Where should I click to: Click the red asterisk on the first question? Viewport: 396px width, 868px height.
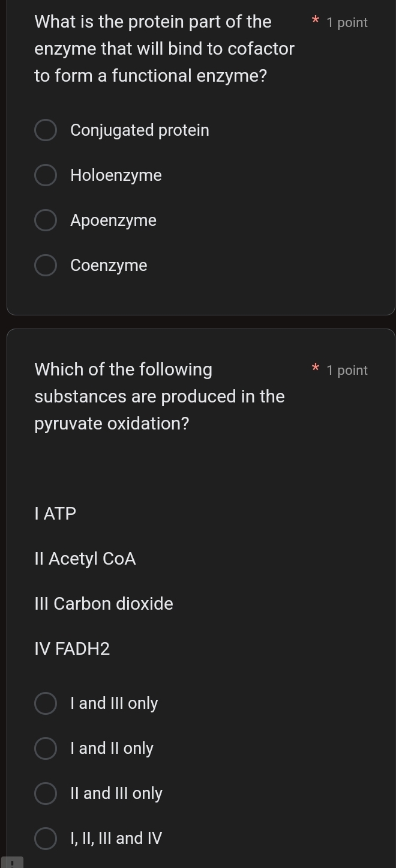point(316,21)
